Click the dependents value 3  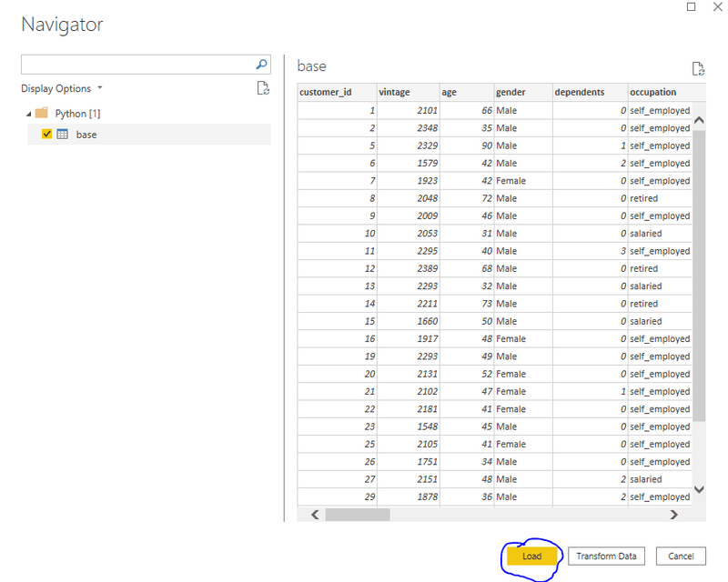(623, 251)
